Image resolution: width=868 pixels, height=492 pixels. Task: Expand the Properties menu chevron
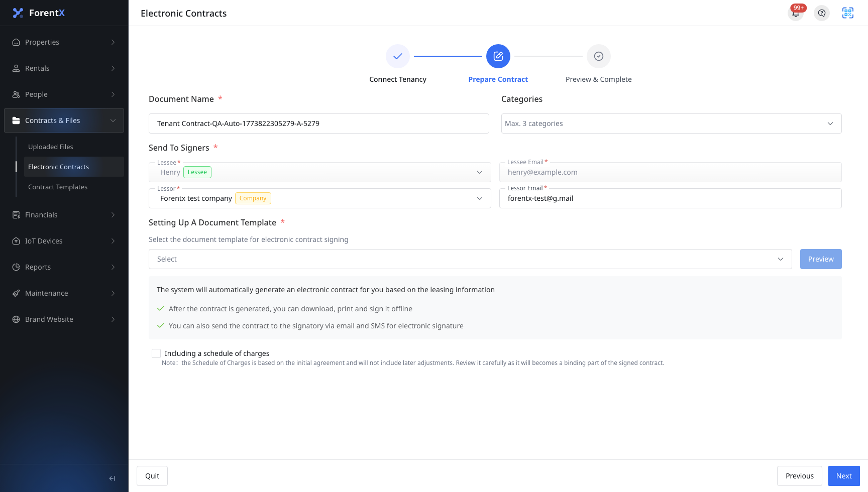pos(113,42)
